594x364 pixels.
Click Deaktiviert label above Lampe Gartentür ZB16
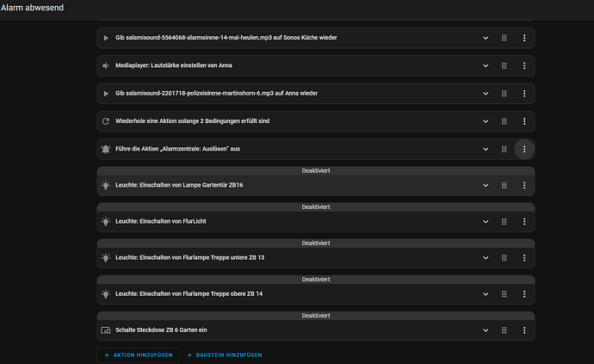click(x=316, y=171)
